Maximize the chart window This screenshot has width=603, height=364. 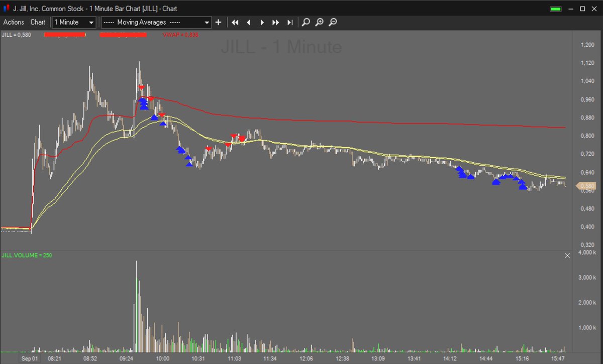582,9
